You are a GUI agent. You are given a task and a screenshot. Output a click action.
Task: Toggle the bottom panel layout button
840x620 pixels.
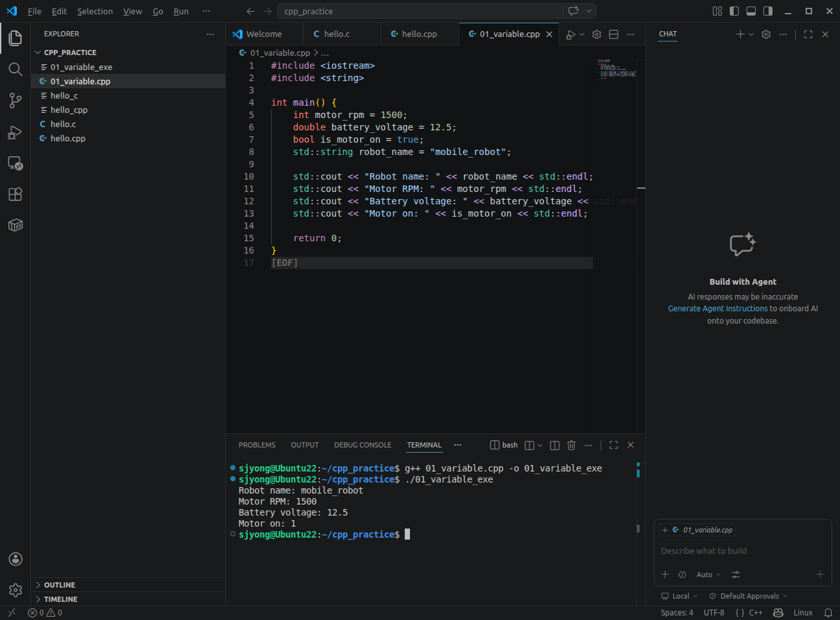[x=751, y=11]
